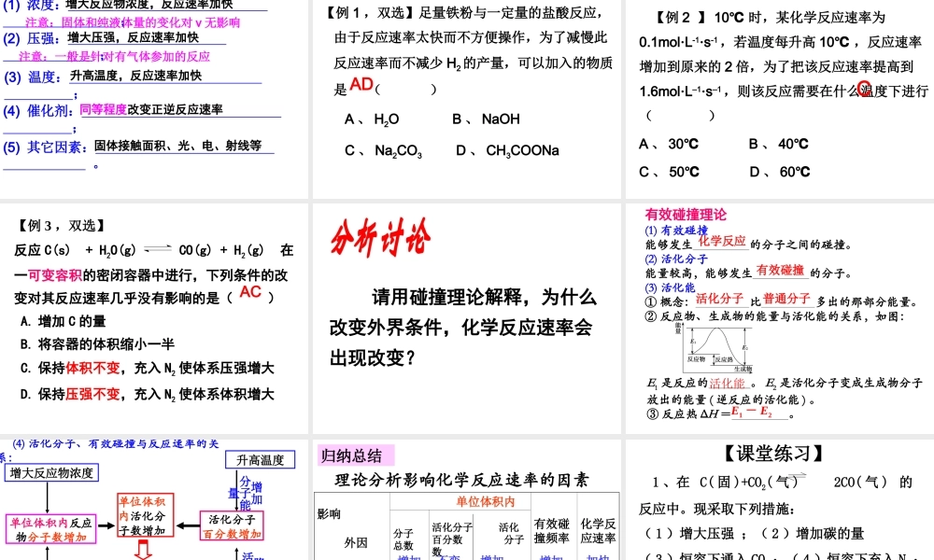The image size is (934, 560).
Task: Open the 分析讨论 slide thumbnail
Action: tap(466, 318)
